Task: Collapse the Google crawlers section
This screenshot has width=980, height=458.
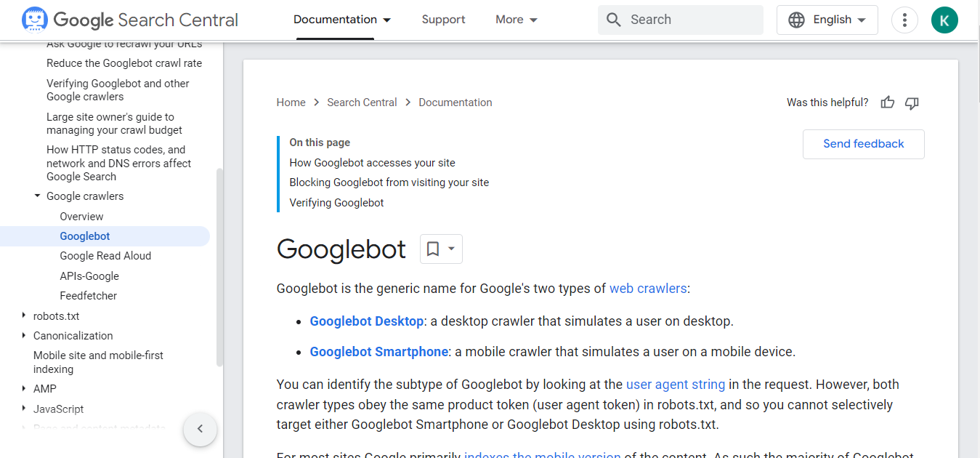Action: pyautogui.click(x=37, y=196)
